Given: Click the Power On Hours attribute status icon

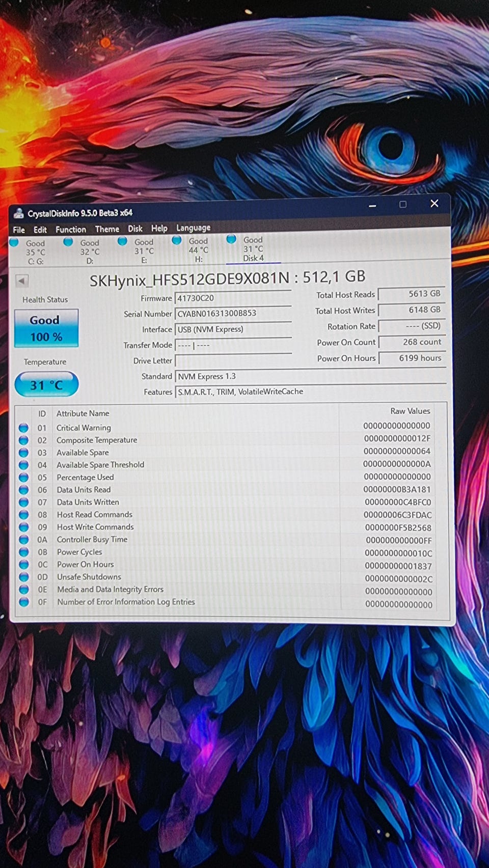Looking at the screenshot, I should pyautogui.click(x=23, y=565).
